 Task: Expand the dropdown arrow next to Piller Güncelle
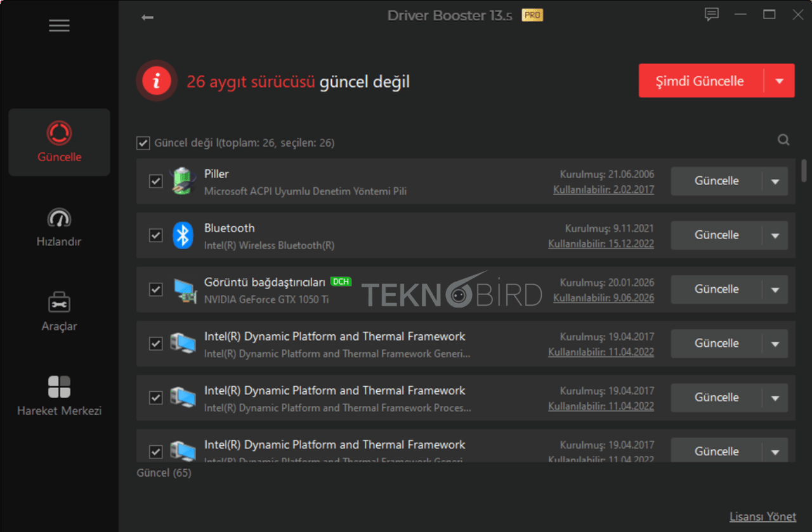point(775,181)
